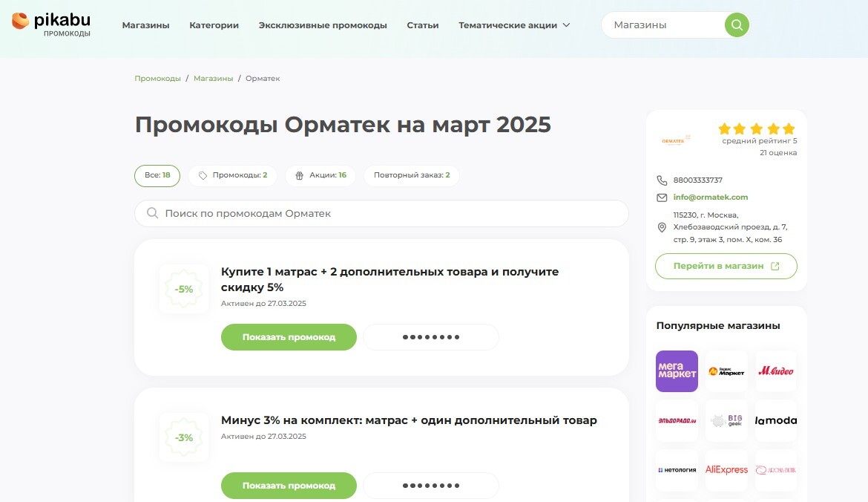868x502 pixels.
Task: Open the AliExpress store tile
Action: coord(726,470)
